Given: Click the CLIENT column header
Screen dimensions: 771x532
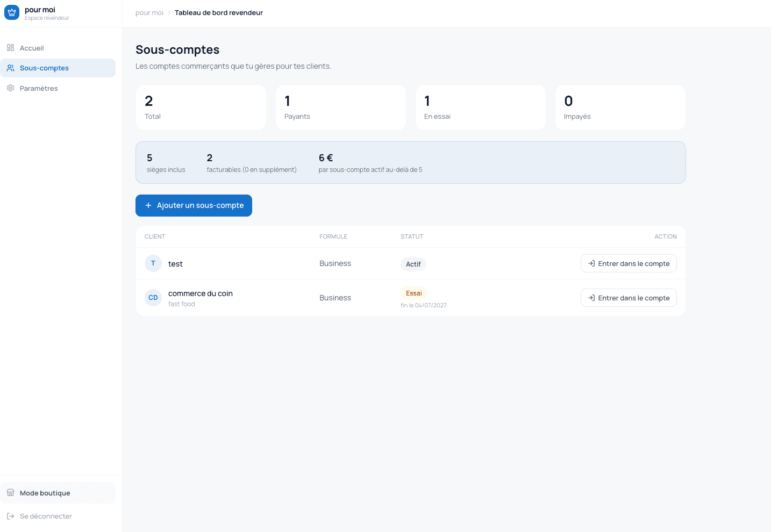Looking at the screenshot, I should tap(155, 236).
